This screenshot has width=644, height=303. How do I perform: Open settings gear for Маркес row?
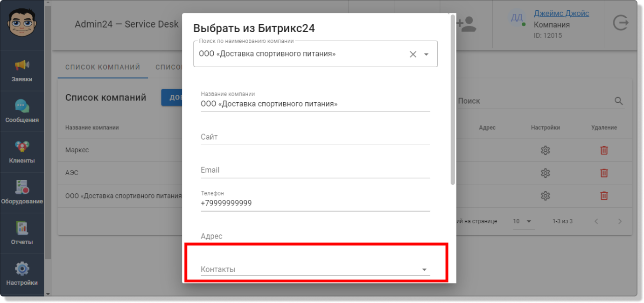click(x=545, y=150)
